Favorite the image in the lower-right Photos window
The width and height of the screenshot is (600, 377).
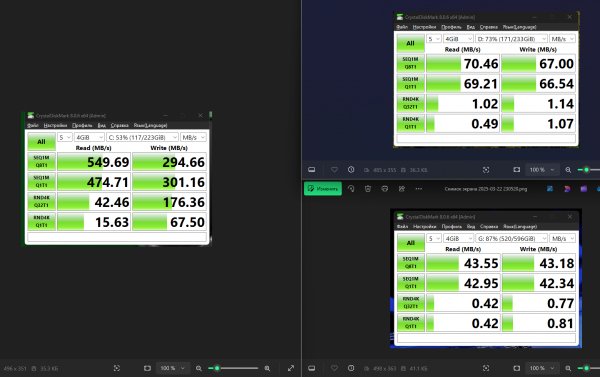coord(334,368)
